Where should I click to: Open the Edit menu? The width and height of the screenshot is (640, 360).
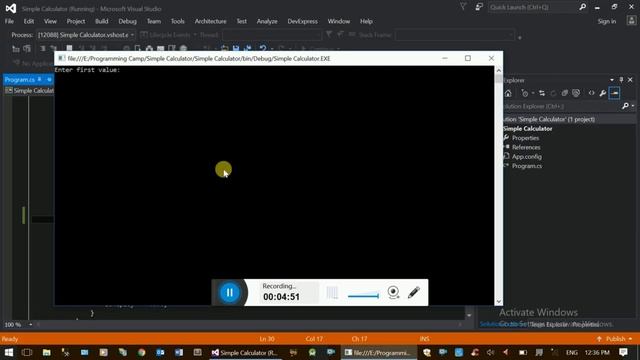click(29, 21)
